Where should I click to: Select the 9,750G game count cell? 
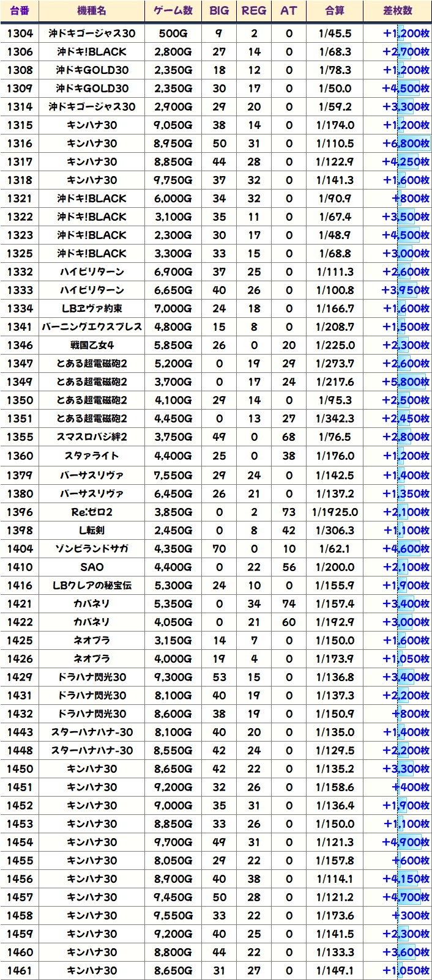pyautogui.click(x=173, y=180)
